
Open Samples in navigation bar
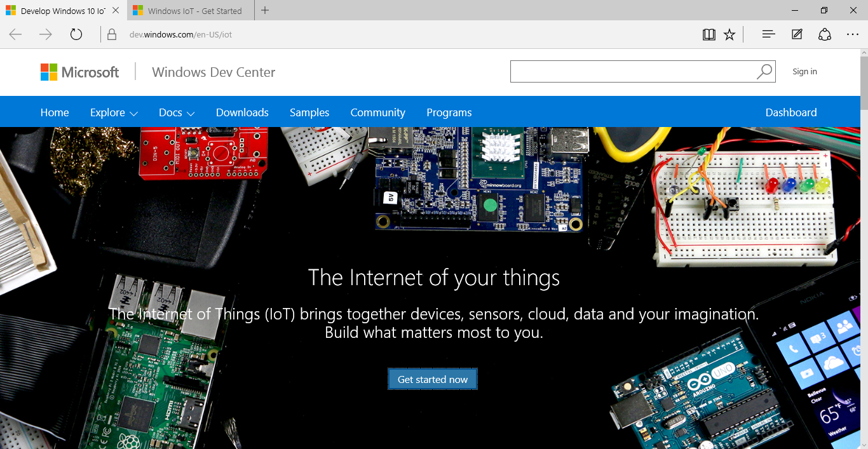tap(309, 112)
